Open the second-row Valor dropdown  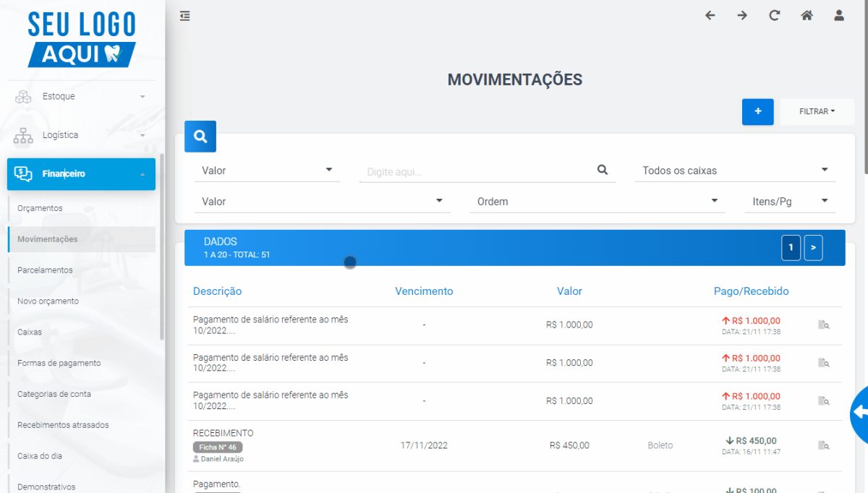321,202
